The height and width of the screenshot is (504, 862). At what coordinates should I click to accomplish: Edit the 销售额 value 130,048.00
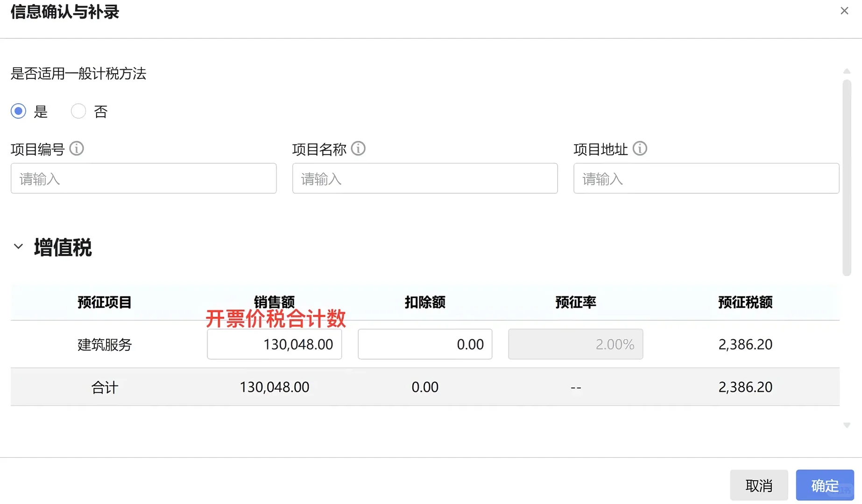274,344
